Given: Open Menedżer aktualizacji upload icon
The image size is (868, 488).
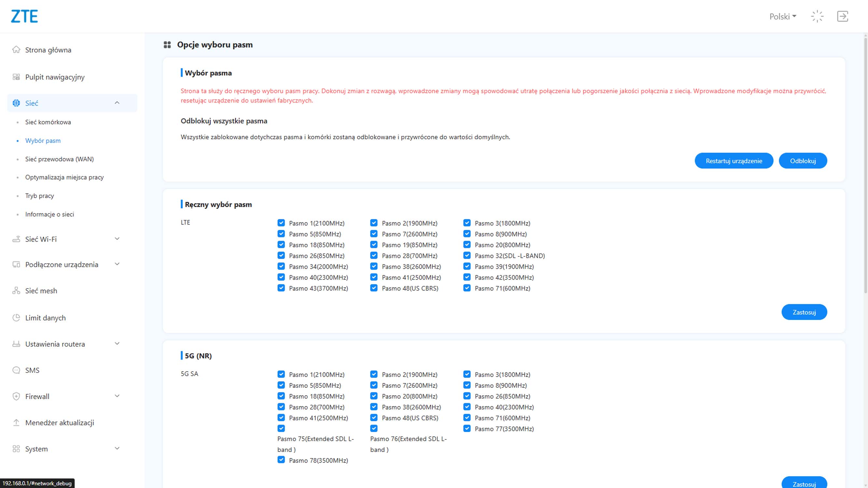Looking at the screenshot, I should click(x=16, y=422).
